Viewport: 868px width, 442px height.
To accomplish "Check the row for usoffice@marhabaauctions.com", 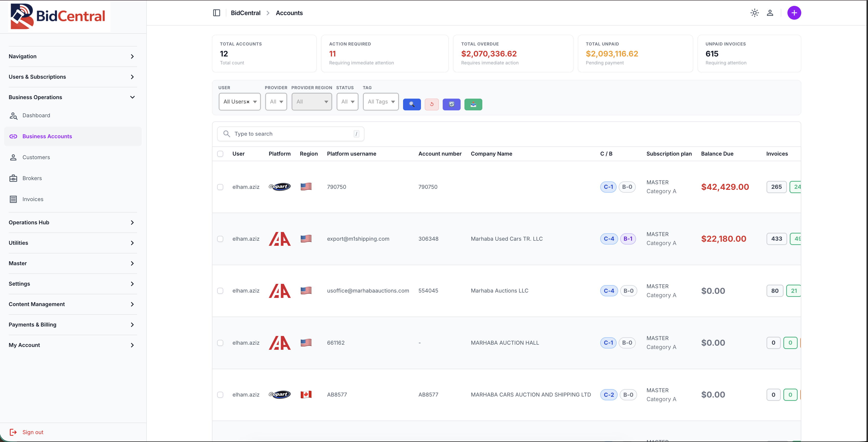I will point(220,291).
